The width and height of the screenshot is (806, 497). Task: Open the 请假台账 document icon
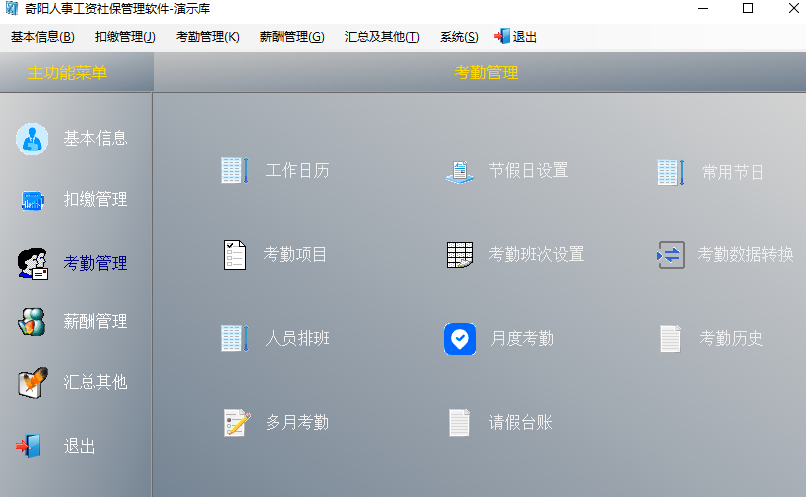459,423
